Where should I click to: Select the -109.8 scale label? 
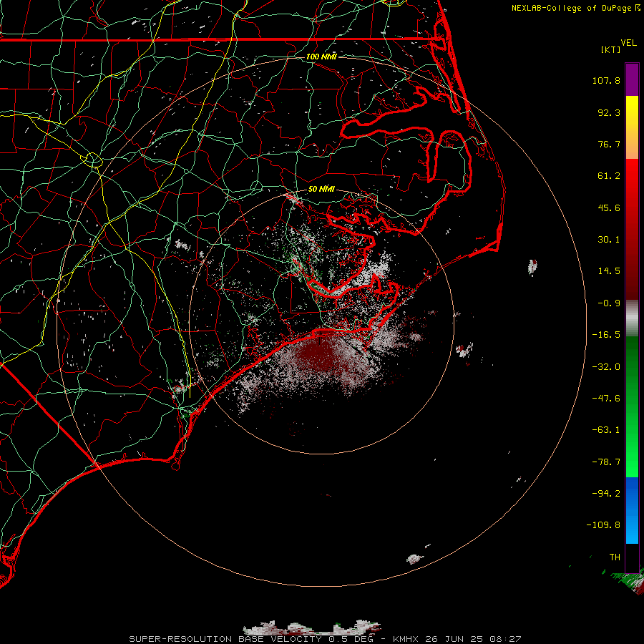tap(604, 525)
